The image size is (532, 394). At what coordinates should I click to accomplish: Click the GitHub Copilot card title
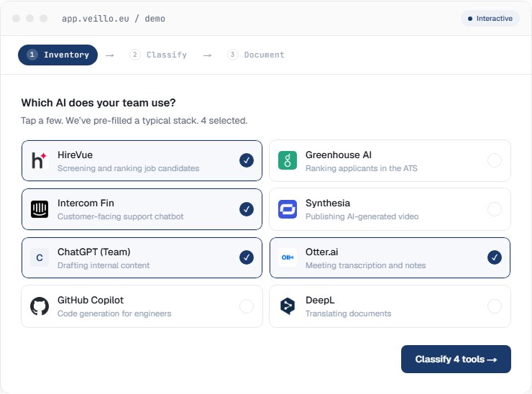pos(91,300)
